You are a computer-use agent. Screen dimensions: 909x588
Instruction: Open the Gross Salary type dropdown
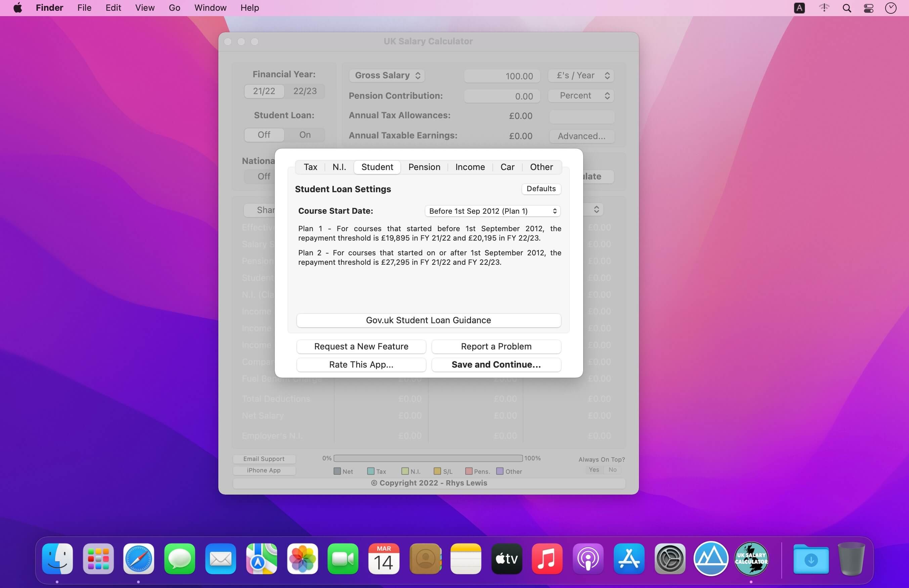pyautogui.click(x=387, y=76)
